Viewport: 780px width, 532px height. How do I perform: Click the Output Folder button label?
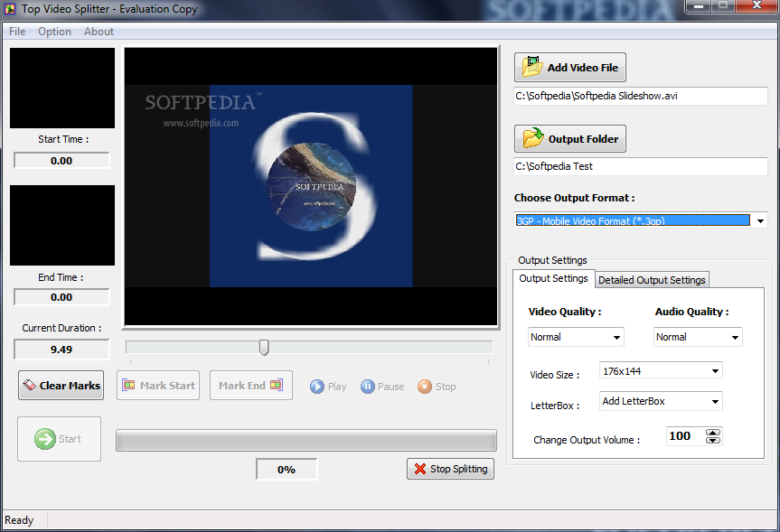pos(583,139)
